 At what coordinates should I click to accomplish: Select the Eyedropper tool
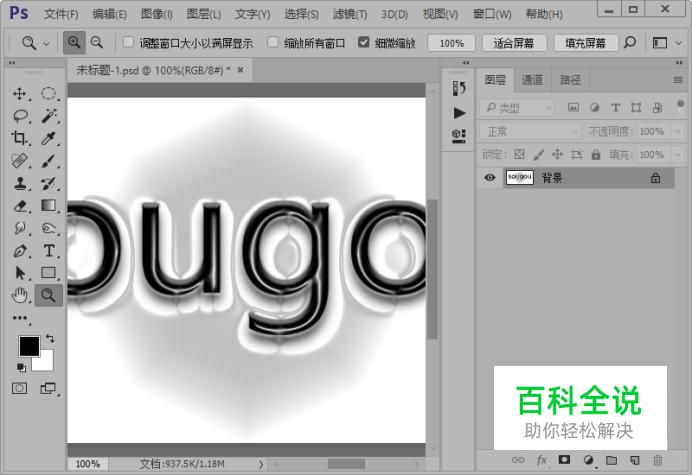coord(49,138)
